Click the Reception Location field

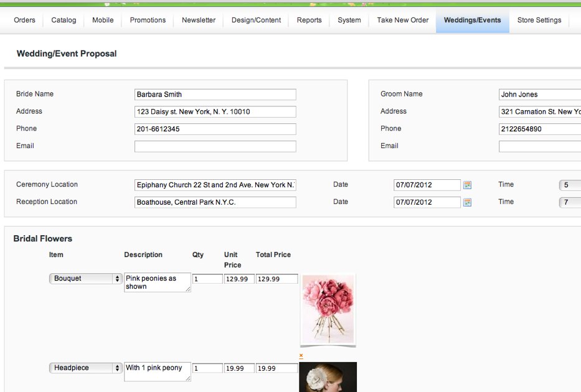coord(215,202)
